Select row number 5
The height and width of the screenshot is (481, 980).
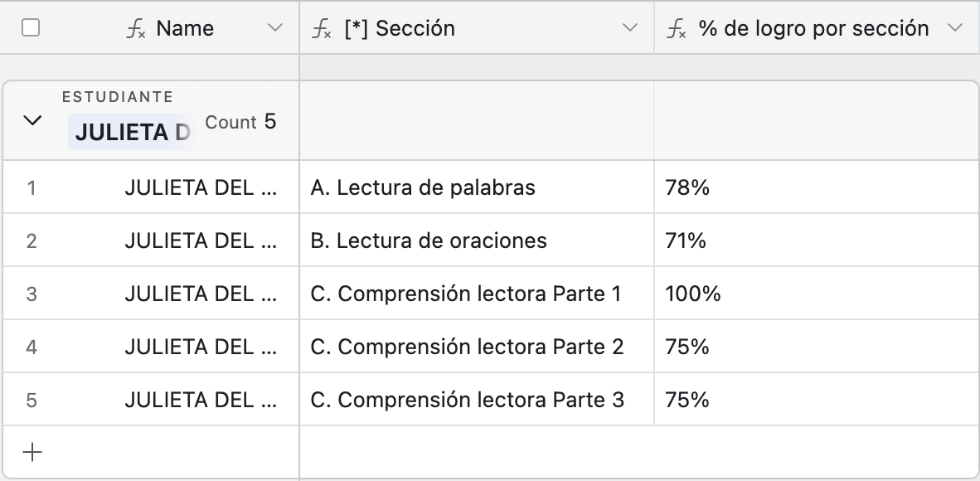pos(32,401)
